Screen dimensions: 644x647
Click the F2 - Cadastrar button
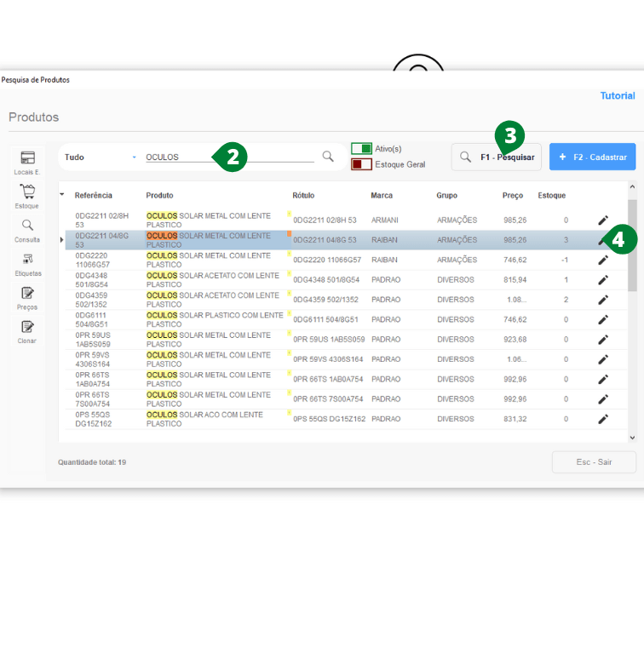pos(592,157)
